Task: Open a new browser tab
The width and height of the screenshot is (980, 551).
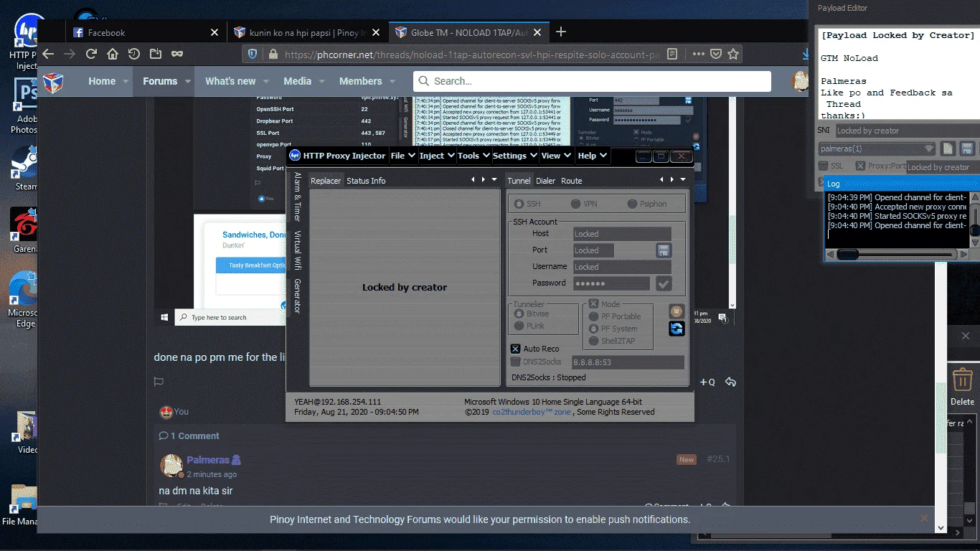Action: click(x=561, y=32)
